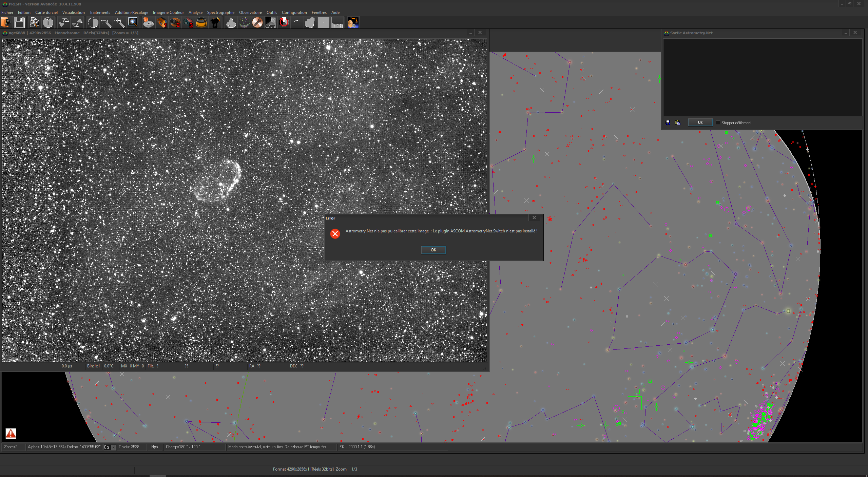Screen dimensions: 868x477
Task: Open the Observatoire menu
Action: tap(250, 13)
